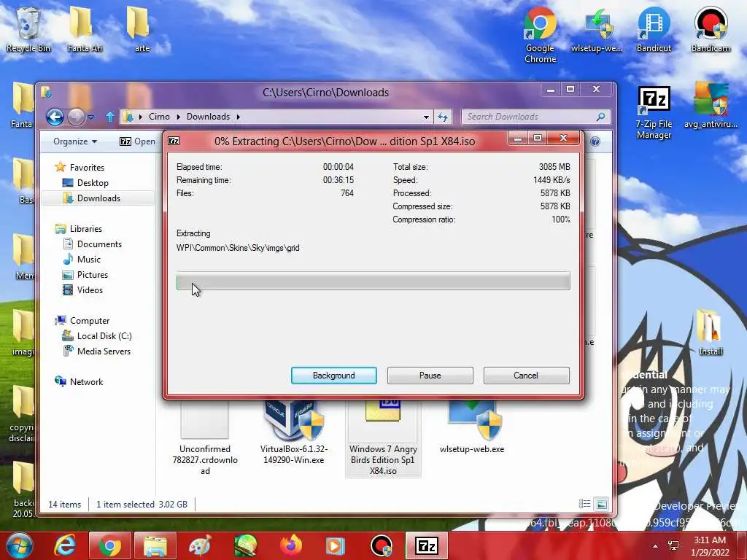Send extraction to Background

click(x=333, y=376)
